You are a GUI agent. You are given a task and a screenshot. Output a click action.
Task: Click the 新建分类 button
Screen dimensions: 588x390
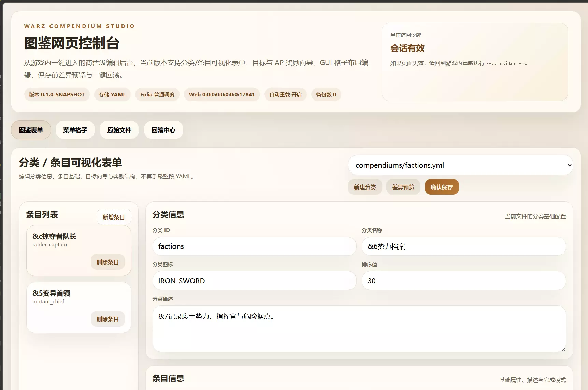tap(365, 187)
